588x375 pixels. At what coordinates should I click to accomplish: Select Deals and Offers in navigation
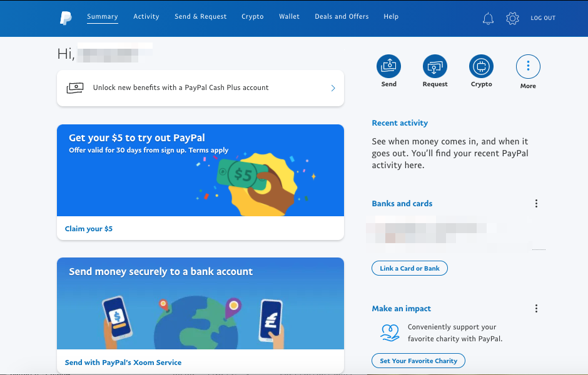[342, 16]
